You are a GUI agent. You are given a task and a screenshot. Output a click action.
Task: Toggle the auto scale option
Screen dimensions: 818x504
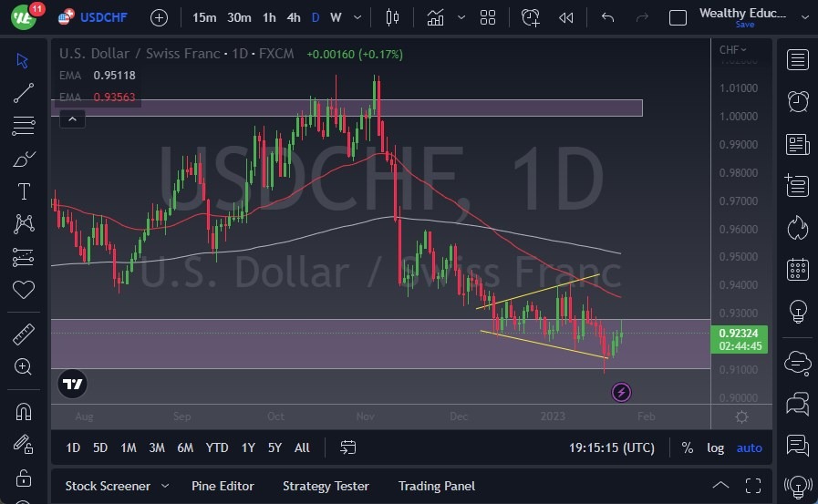pos(749,447)
